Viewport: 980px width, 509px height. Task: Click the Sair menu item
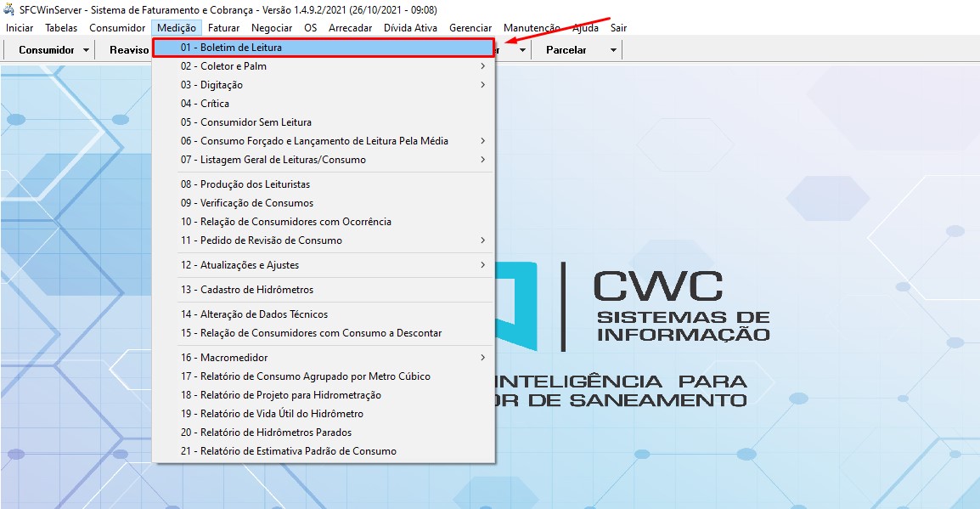tap(618, 28)
